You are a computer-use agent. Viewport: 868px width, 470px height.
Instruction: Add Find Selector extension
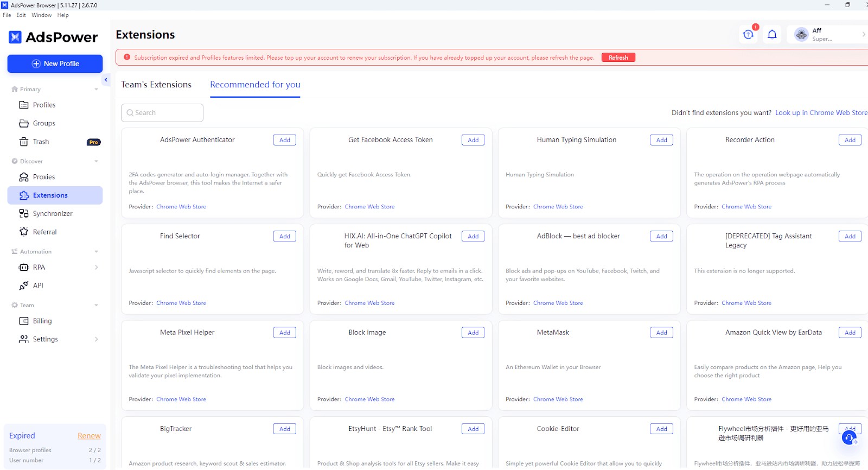pos(285,236)
